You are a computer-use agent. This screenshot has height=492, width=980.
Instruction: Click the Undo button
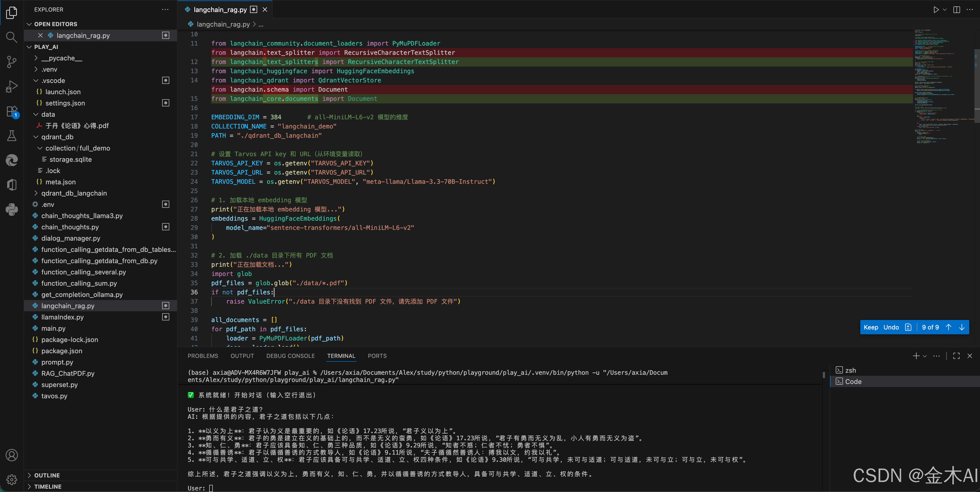coord(890,327)
